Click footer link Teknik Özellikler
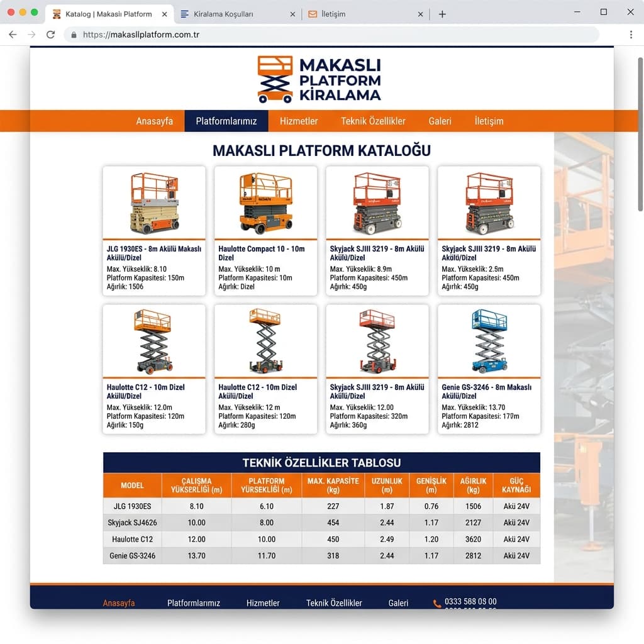The width and height of the screenshot is (644, 644). point(334,603)
